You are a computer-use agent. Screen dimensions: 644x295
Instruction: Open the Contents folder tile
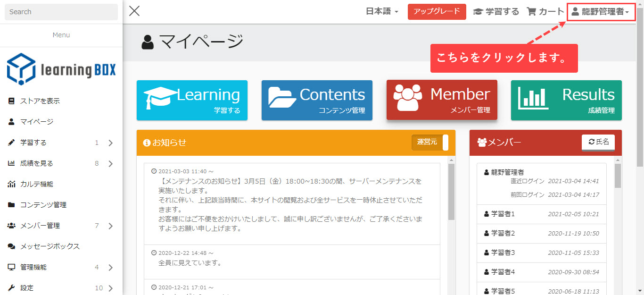[x=317, y=100]
